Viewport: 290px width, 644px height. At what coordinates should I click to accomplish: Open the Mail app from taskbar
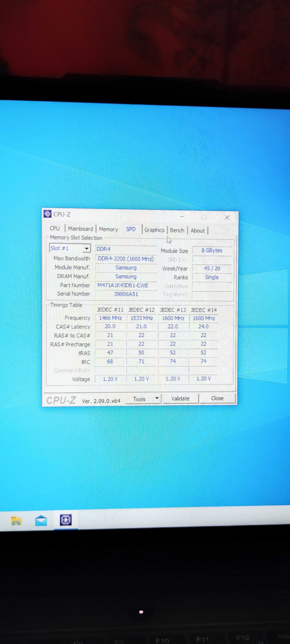41,521
